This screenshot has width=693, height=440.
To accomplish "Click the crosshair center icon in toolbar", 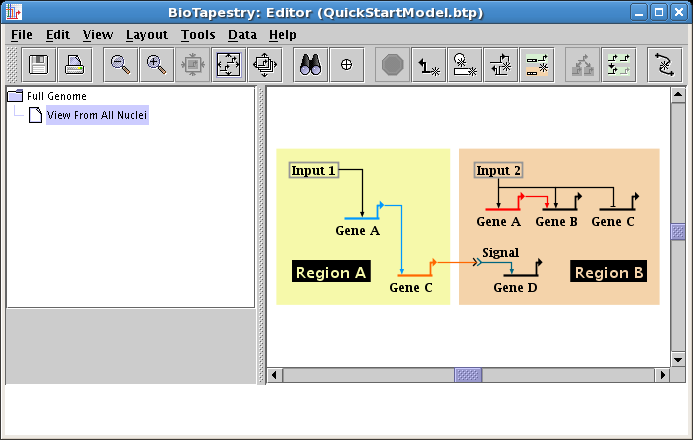I will pyautogui.click(x=346, y=64).
